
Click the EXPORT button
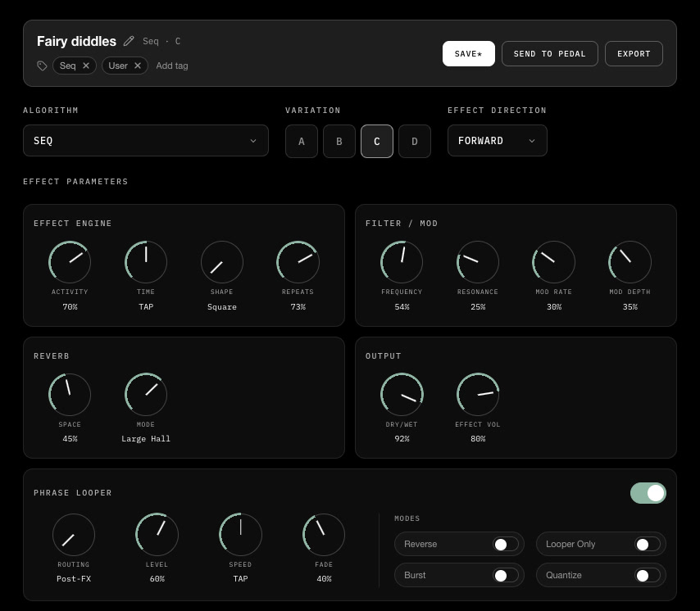[x=634, y=53]
